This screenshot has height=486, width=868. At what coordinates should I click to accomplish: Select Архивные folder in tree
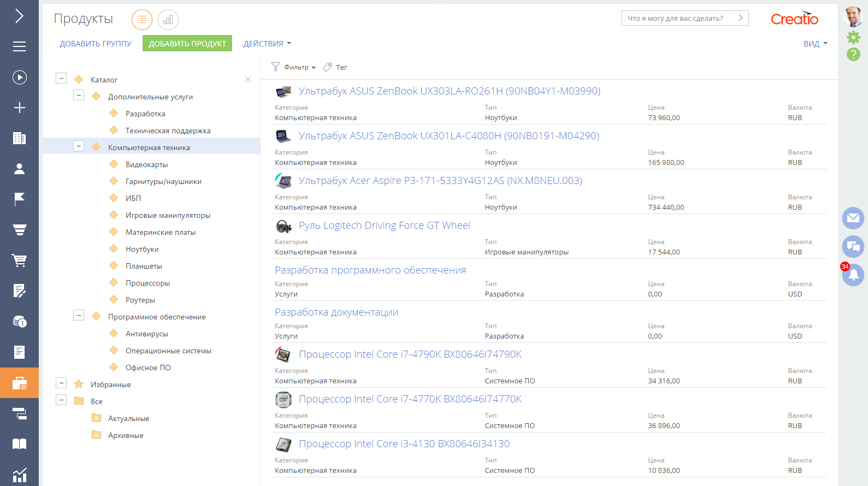pos(126,435)
